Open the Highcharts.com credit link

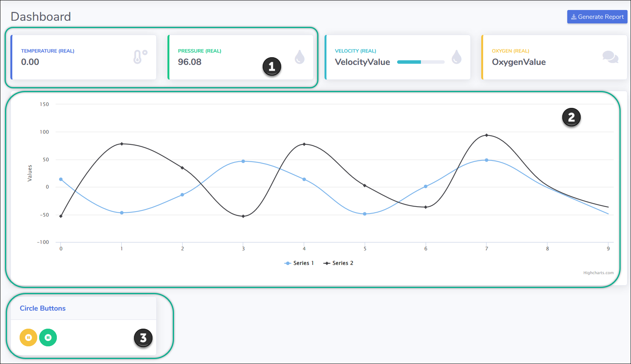598,273
